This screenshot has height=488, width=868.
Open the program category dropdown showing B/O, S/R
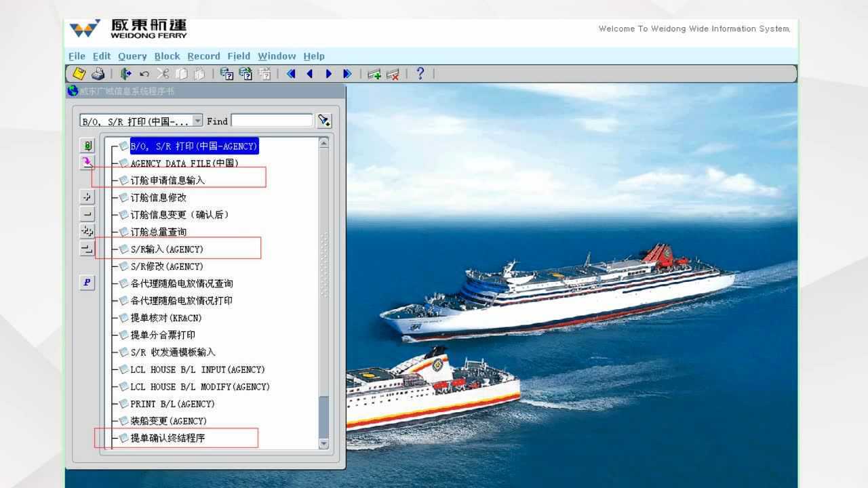coord(197,120)
